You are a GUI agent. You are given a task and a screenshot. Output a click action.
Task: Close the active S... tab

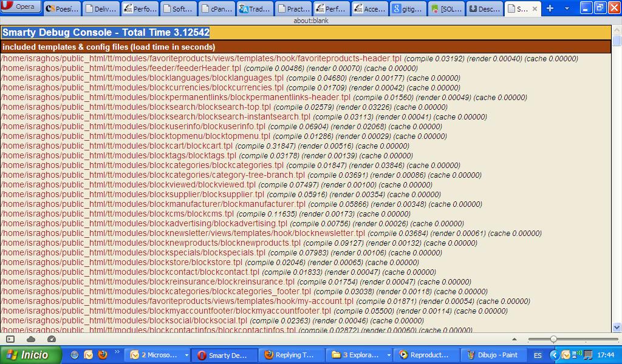[x=535, y=8]
